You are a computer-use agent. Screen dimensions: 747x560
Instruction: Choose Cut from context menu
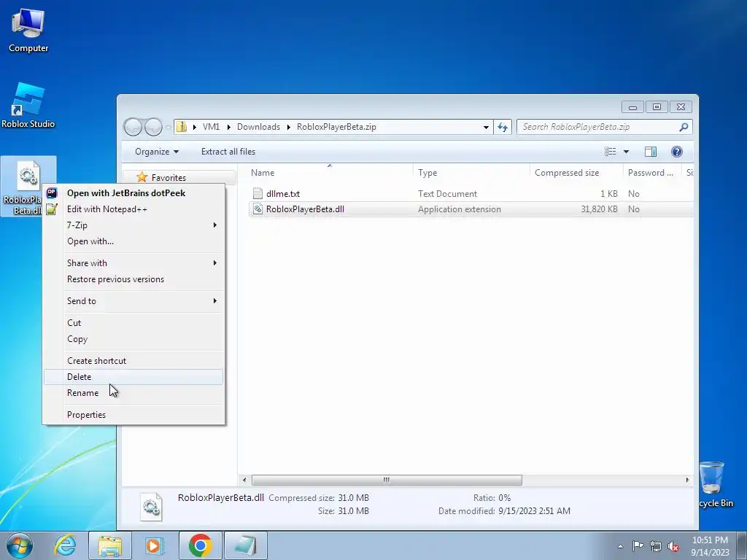(133, 323)
